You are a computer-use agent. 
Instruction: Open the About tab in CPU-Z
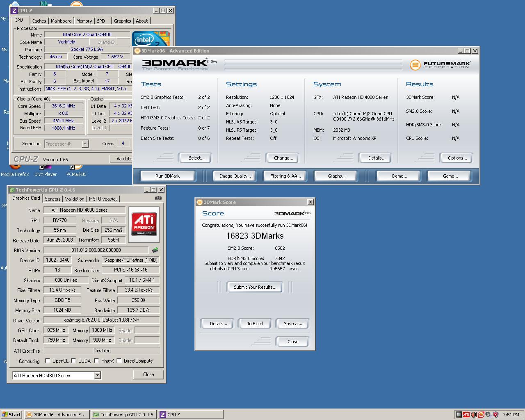tap(142, 21)
